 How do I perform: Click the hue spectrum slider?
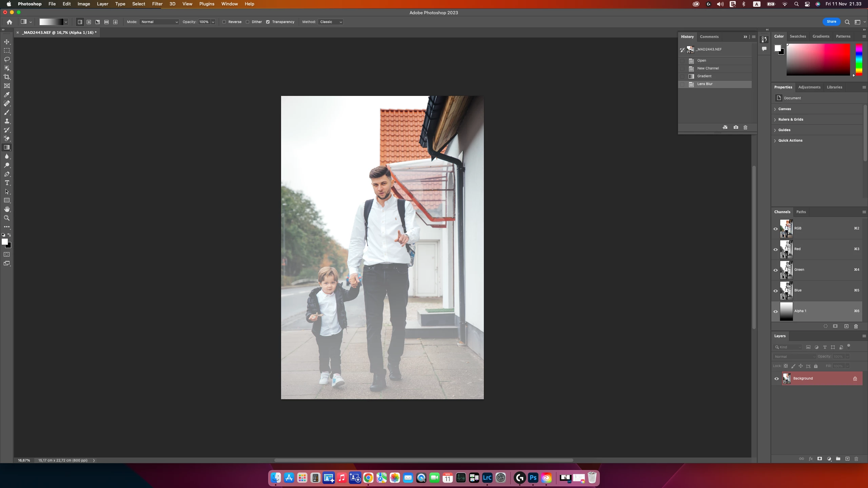click(x=859, y=59)
